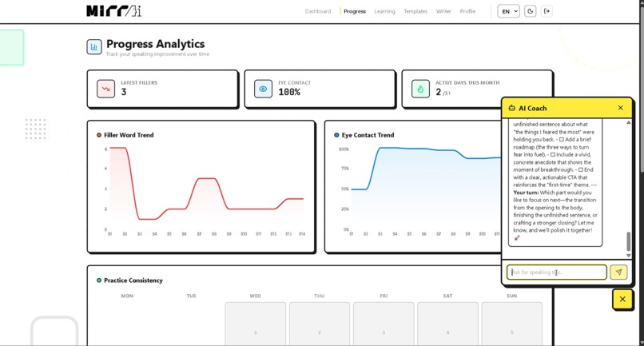
Task: Open the Templates page
Action: coord(415,11)
